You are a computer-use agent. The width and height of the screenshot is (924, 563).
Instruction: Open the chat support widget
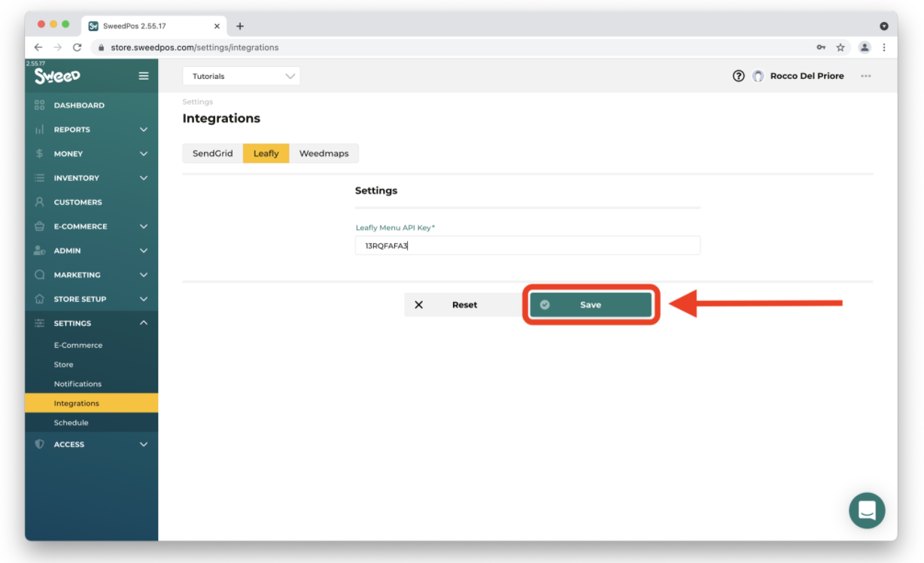click(867, 510)
